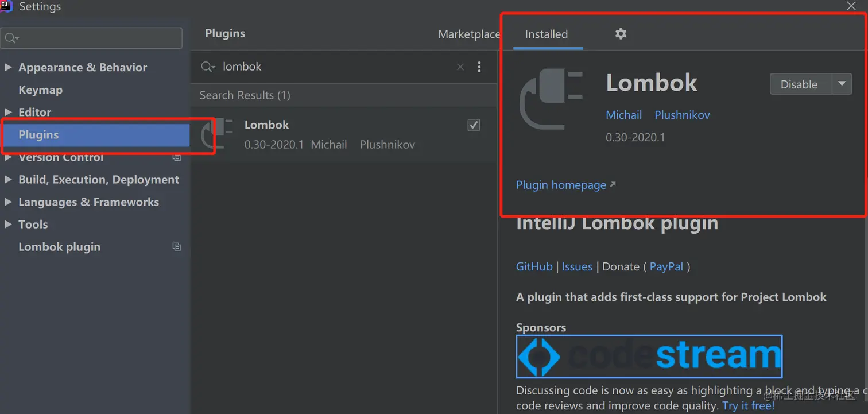Click version 0.30-2020.1 in details pane
Viewport: 868px width, 414px height.
click(x=635, y=137)
